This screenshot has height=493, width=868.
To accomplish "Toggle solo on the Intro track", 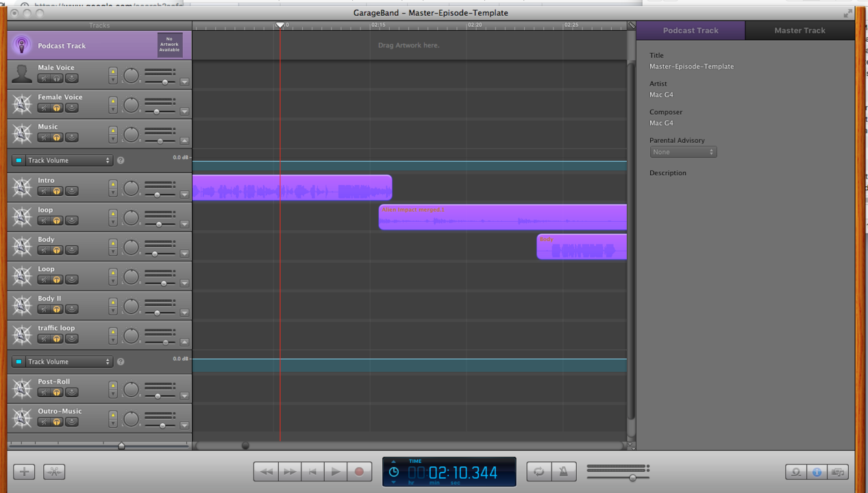I will click(x=57, y=191).
